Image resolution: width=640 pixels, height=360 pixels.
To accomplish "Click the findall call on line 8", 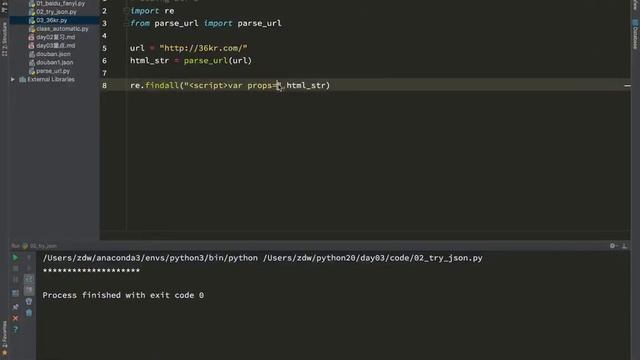I will click(162, 85).
